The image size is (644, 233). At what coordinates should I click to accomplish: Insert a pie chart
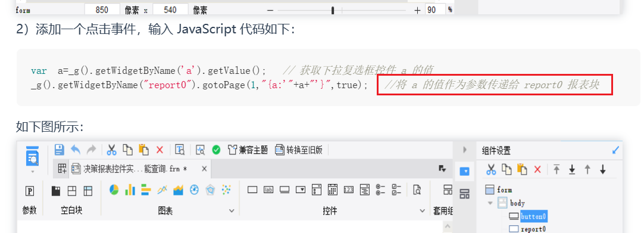pos(114,189)
